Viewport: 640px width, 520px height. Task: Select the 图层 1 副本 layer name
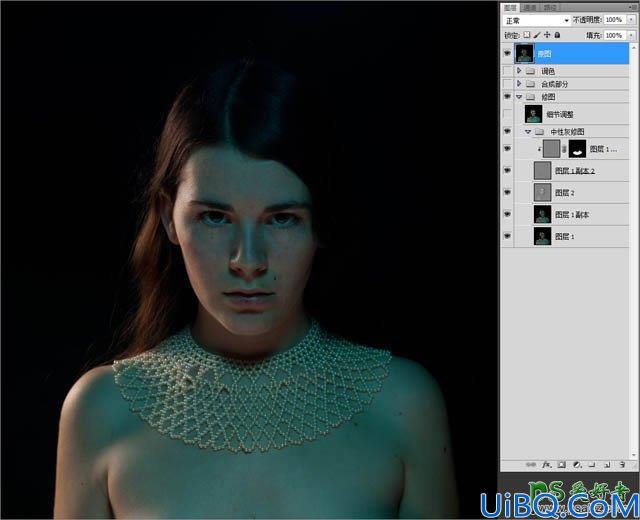click(571, 215)
